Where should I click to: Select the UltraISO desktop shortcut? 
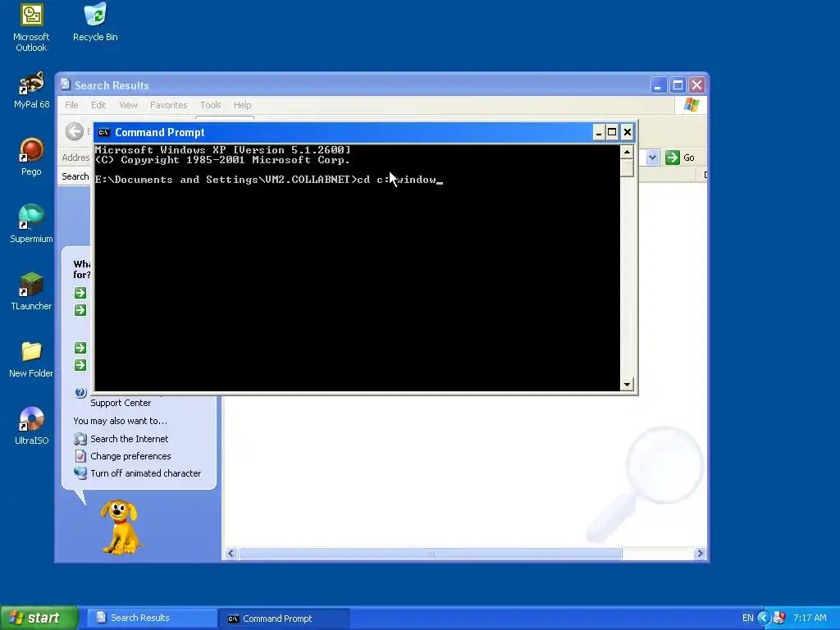(31, 427)
